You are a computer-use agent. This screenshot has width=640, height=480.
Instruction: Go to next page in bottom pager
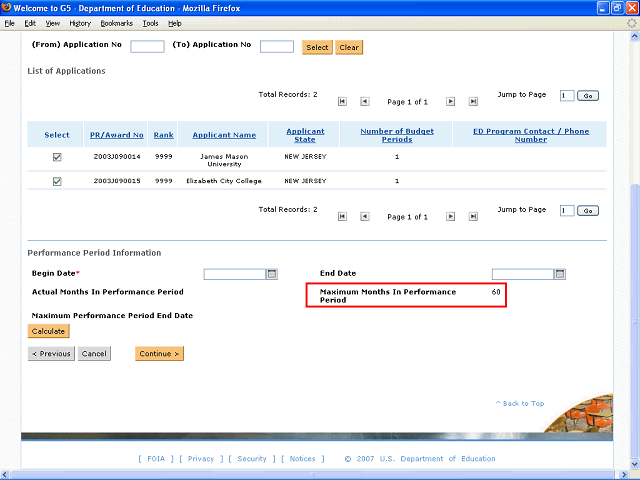click(450, 216)
